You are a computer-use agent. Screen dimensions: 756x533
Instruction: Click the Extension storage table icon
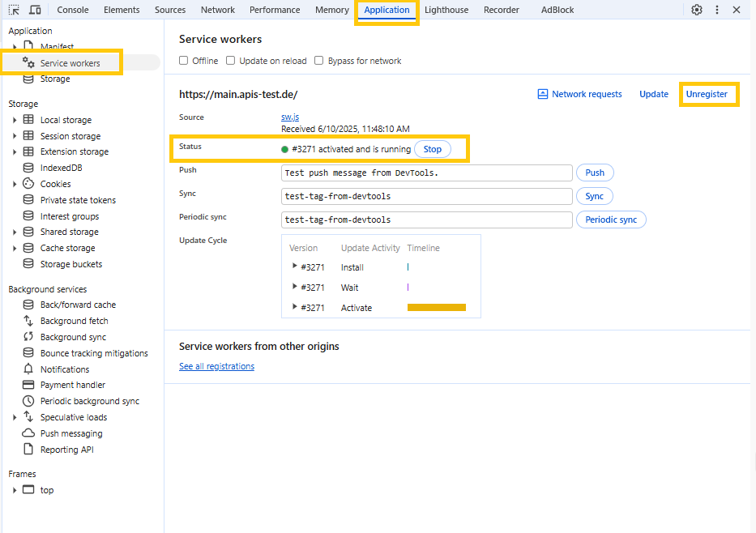point(28,151)
